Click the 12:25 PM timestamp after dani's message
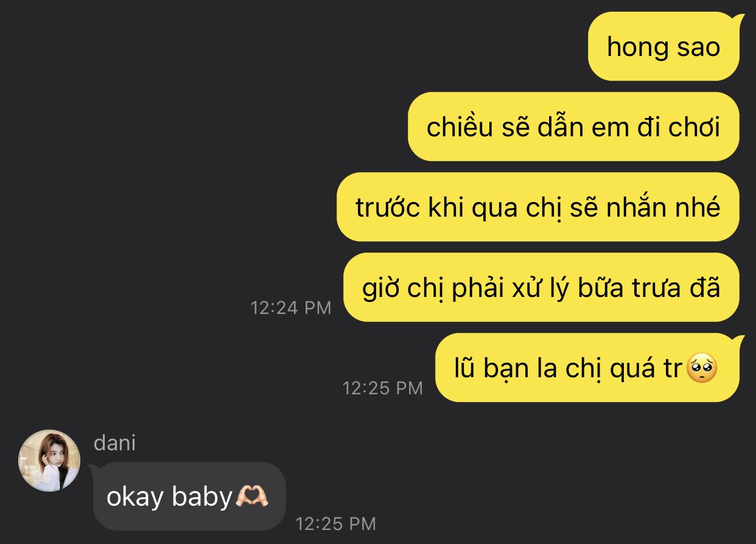 [x=336, y=523]
